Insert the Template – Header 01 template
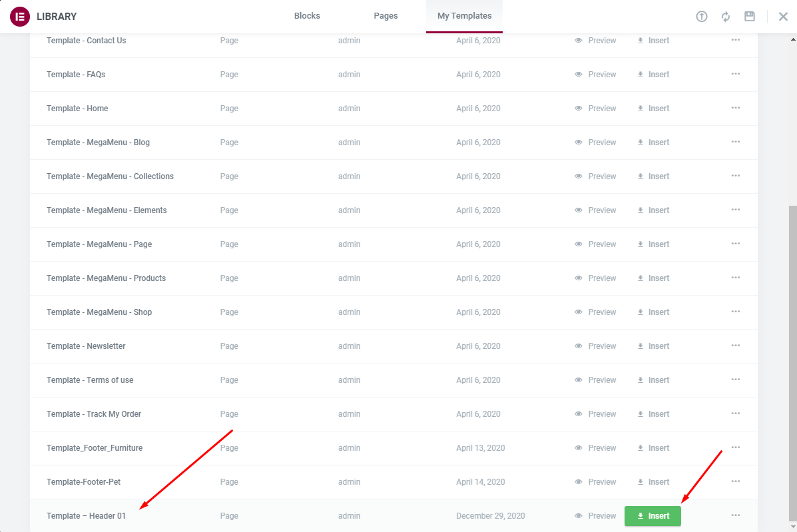This screenshot has height=532, width=797. click(x=653, y=516)
